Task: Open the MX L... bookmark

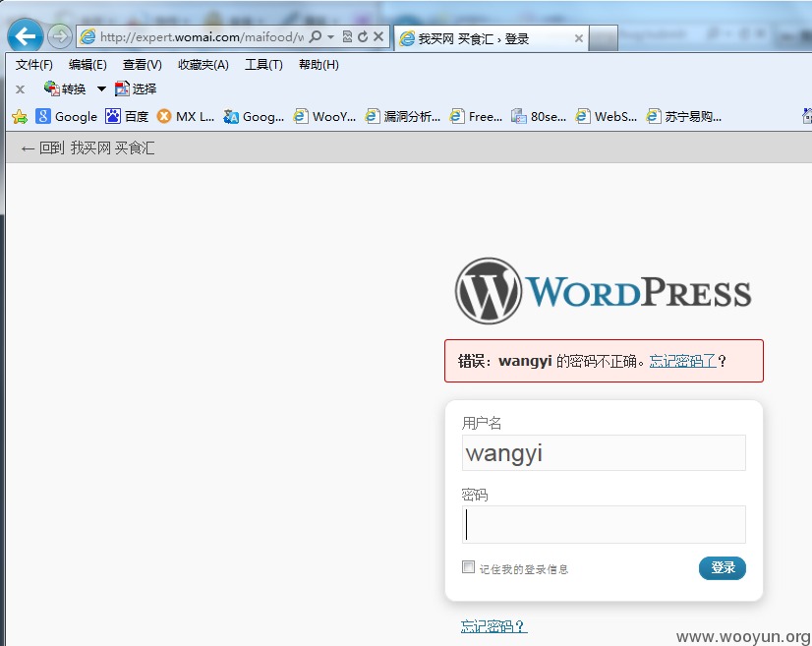Action: 186,117
